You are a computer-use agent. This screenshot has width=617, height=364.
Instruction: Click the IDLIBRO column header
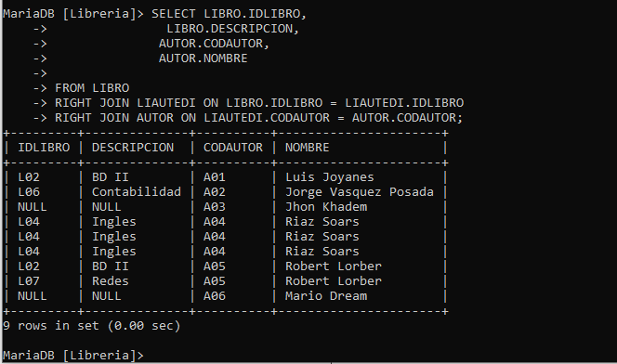point(44,148)
